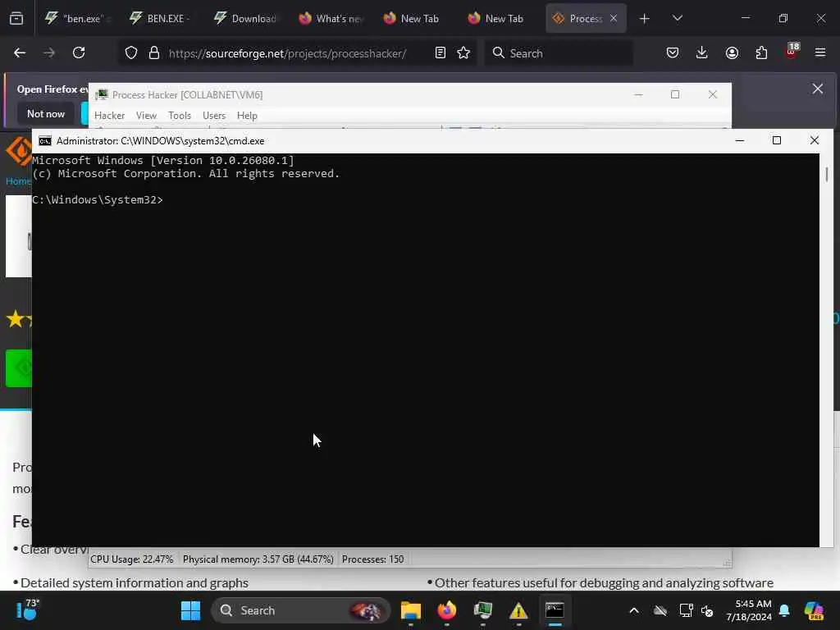Click the Command Prompt taskbar icon

(x=555, y=610)
